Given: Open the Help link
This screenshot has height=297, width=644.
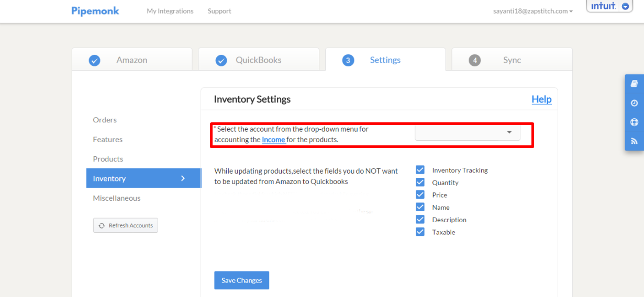Looking at the screenshot, I should (x=541, y=99).
